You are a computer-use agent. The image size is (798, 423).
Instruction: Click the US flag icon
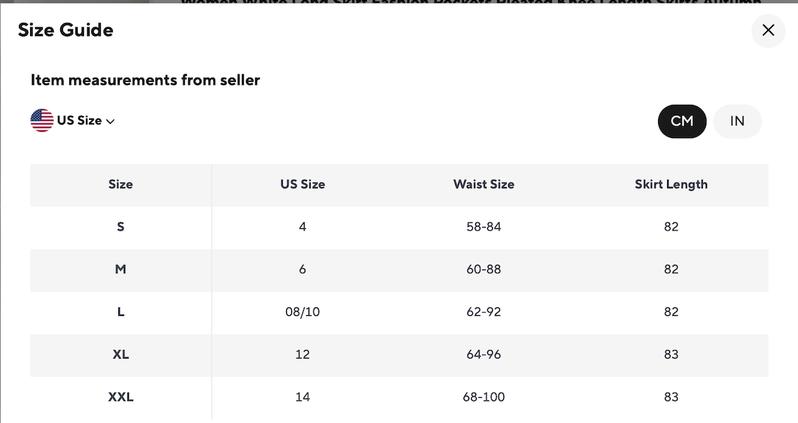click(42, 121)
